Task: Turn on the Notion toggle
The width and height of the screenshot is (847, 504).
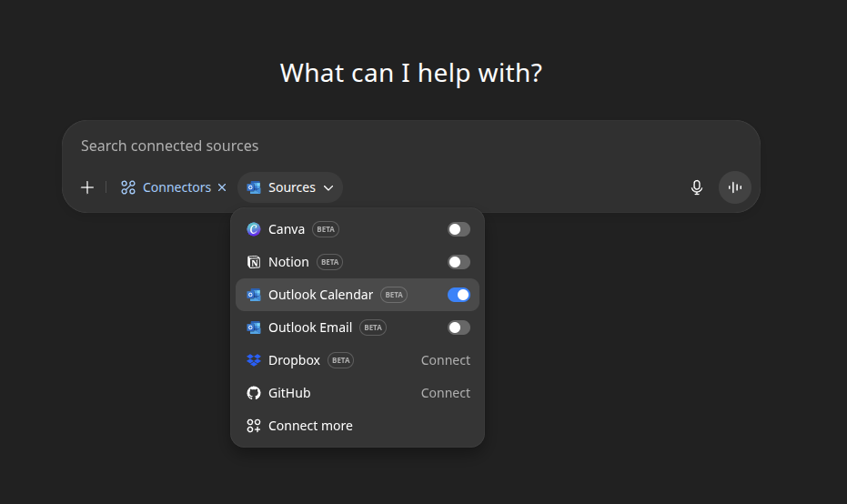Action: (x=459, y=262)
